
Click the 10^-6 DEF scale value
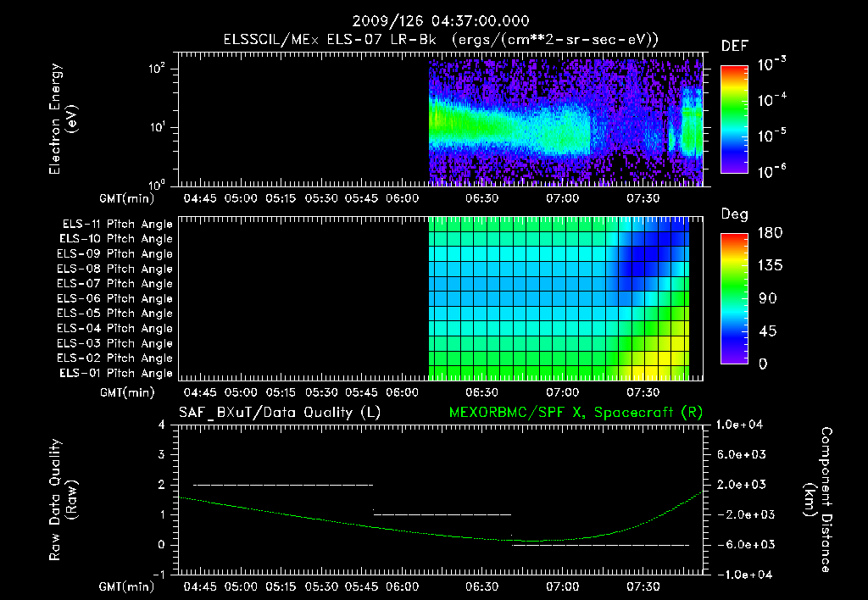pyautogui.click(x=771, y=171)
